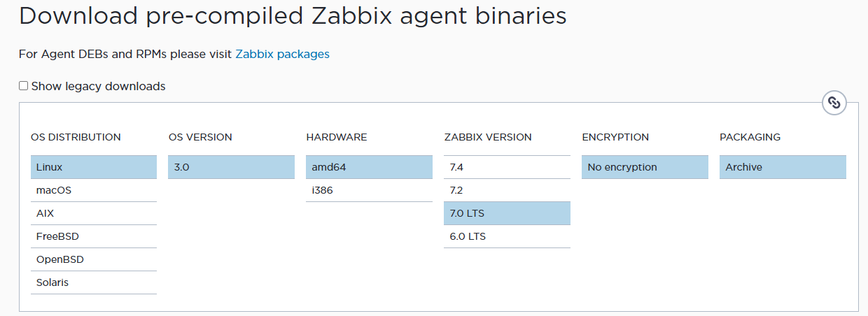Enable Show legacy downloads checkbox
The height and width of the screenshot is (316, 868).
click(24, 86)
